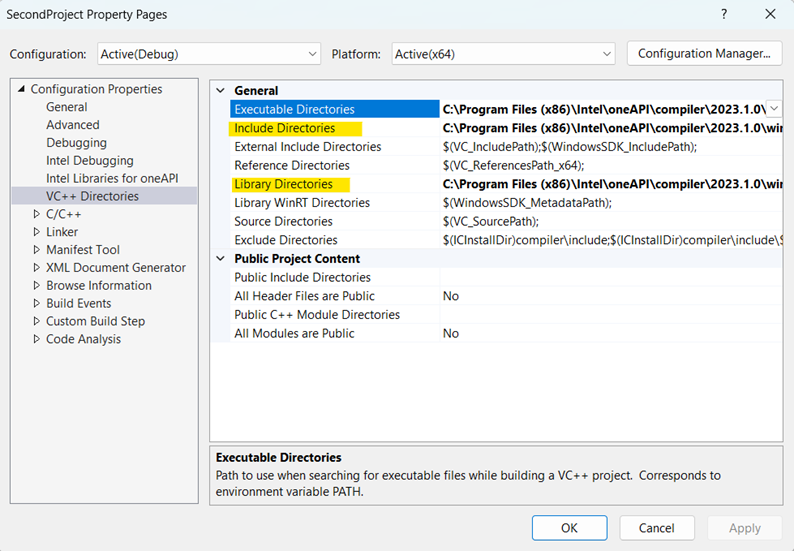Click the Library Directories value field
794x551 pixels.
pyautogui.click(x=610, y=184)
